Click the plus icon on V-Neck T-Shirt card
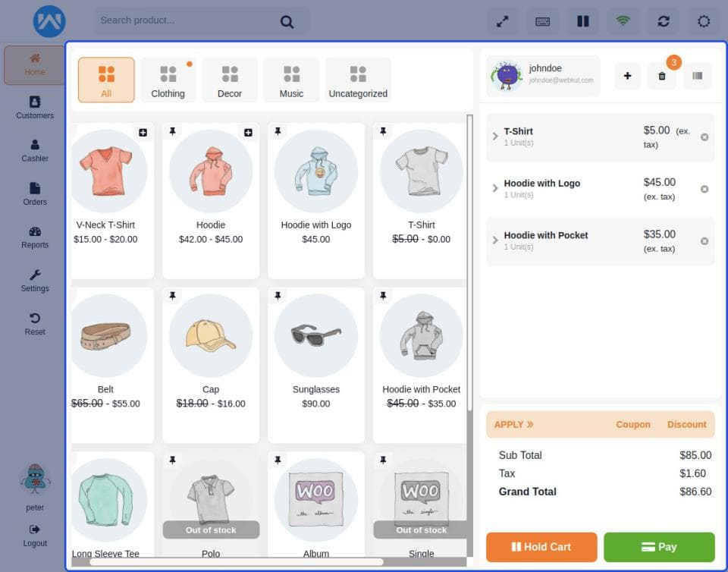This screenshot has width=728, height=572. click(x=143, y=133)
